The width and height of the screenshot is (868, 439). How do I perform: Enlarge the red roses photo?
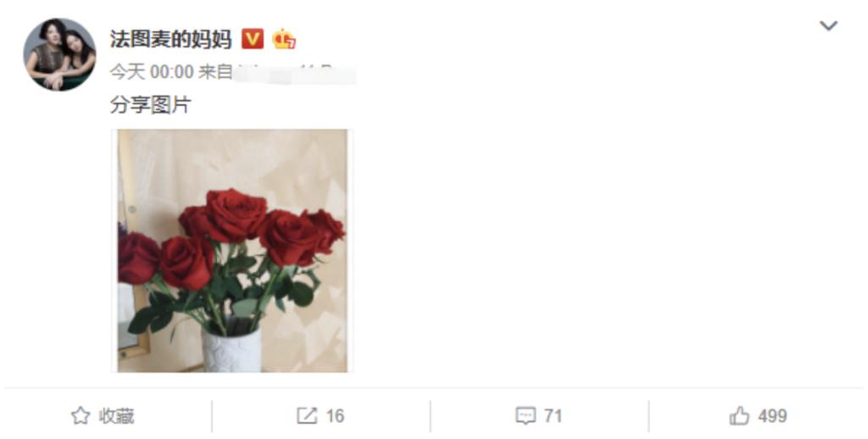point(232,250)
